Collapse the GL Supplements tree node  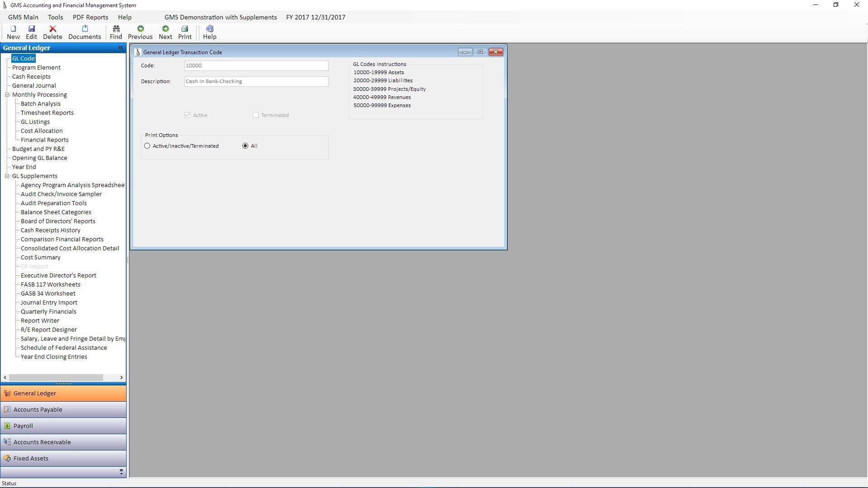[7, 176]
